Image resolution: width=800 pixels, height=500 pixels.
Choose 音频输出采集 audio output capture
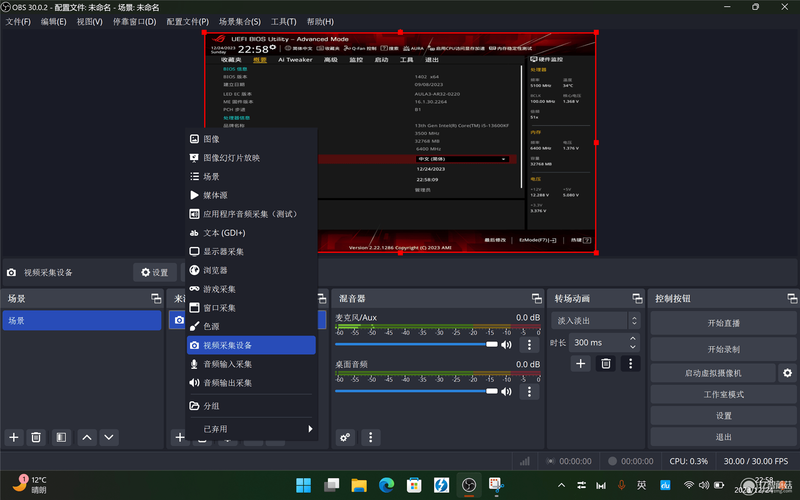pos(251,383)
